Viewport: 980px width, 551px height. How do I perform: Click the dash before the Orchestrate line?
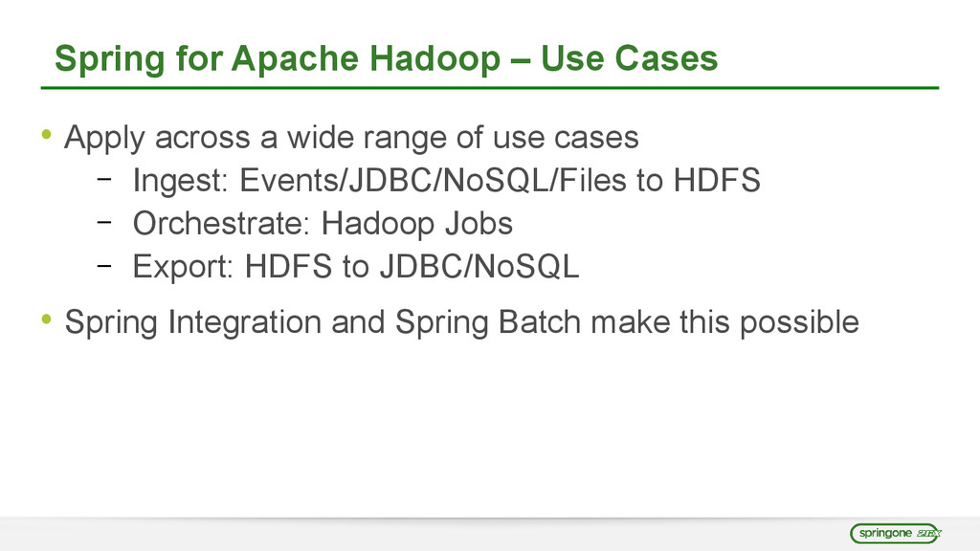[102, 219]
